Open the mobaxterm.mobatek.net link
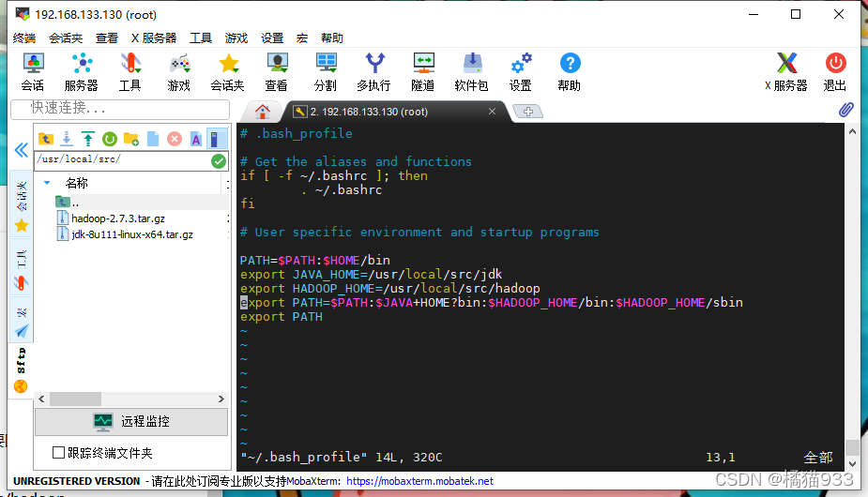The width and height of the screenshot is (868, 497). click(419, 481)
